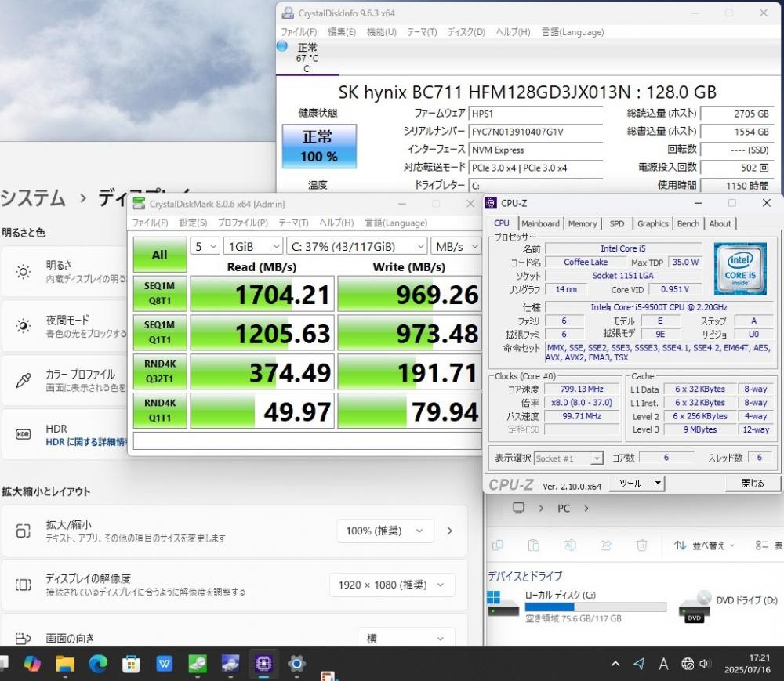This screenshot has width=784, height=681.
Task: Open the C: 37% drive selection dropdown
Action: click(357, 246)
